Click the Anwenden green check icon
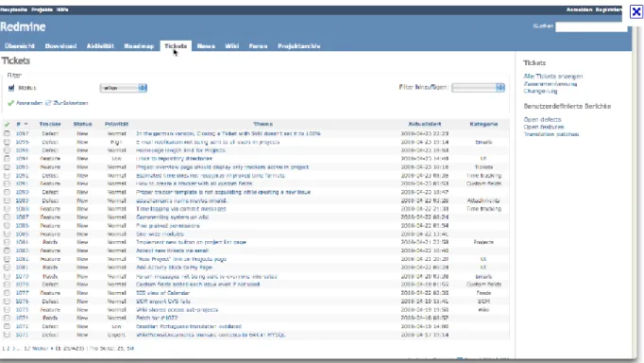Viewport: 644px width, 363px height. [x=10, y=103]
